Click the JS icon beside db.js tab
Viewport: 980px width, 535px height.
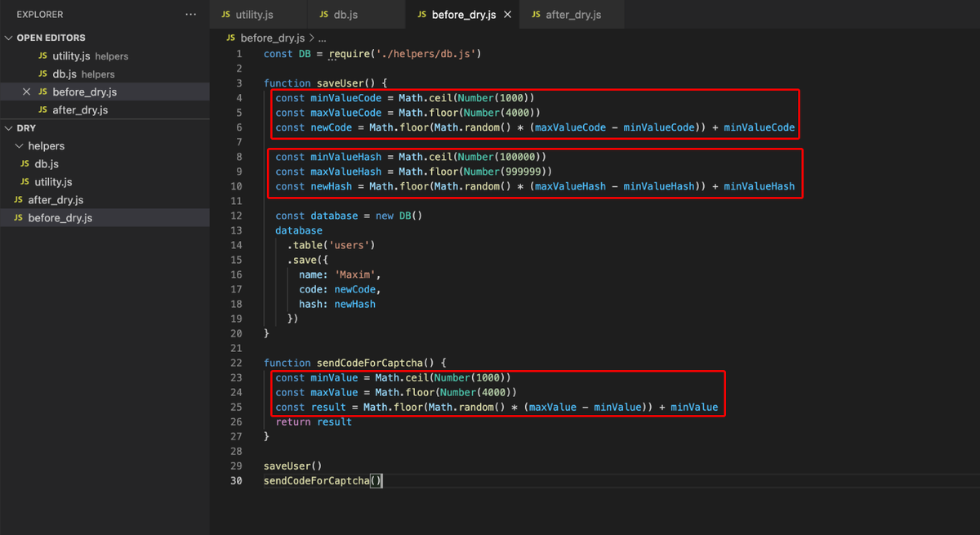pyautogui.click(x=324, y=15)
